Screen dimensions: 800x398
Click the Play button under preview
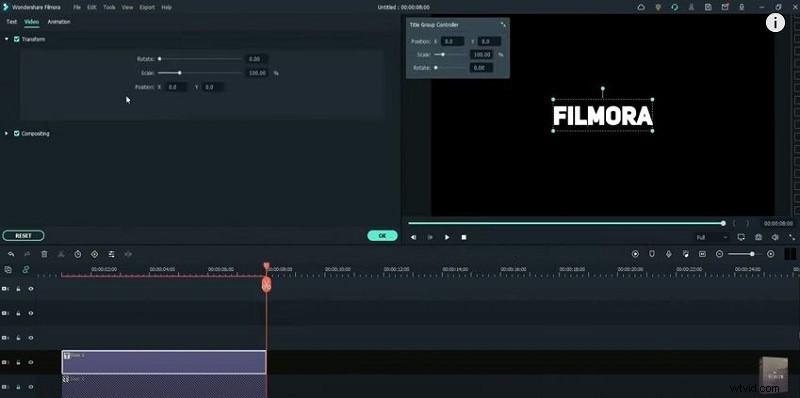[x=447, y=237]
